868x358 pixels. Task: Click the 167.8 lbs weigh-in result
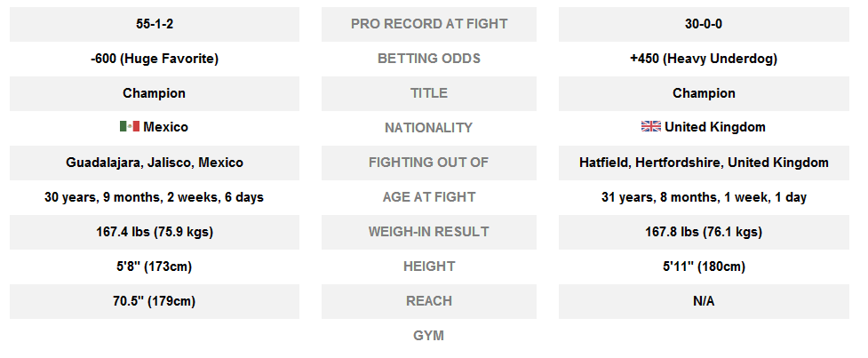[704, 232]
